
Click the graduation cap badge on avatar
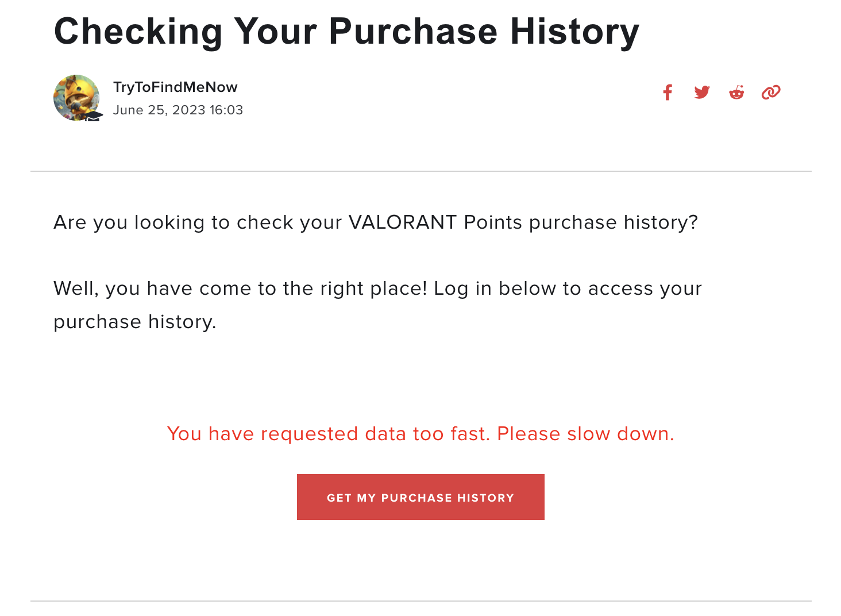(x=94, y=116)
